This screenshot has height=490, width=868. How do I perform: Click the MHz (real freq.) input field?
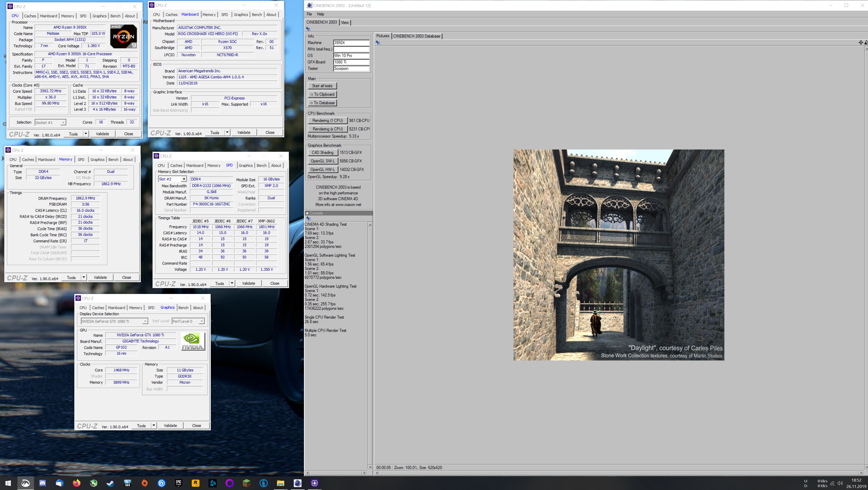[351, 49]
